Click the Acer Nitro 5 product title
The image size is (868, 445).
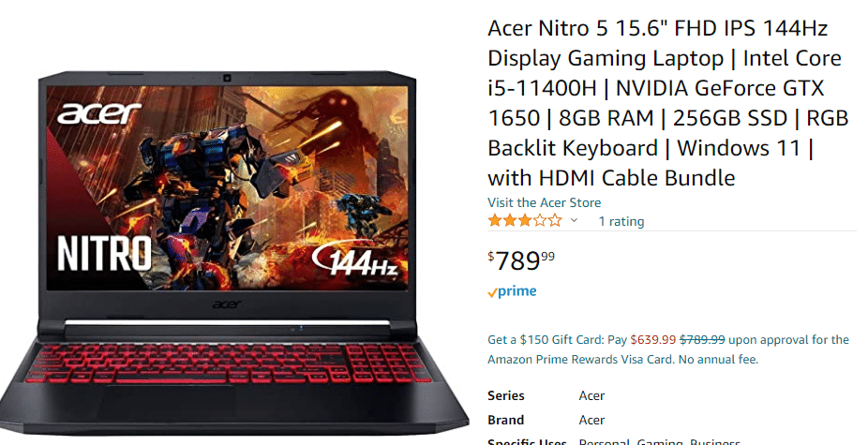667,103
